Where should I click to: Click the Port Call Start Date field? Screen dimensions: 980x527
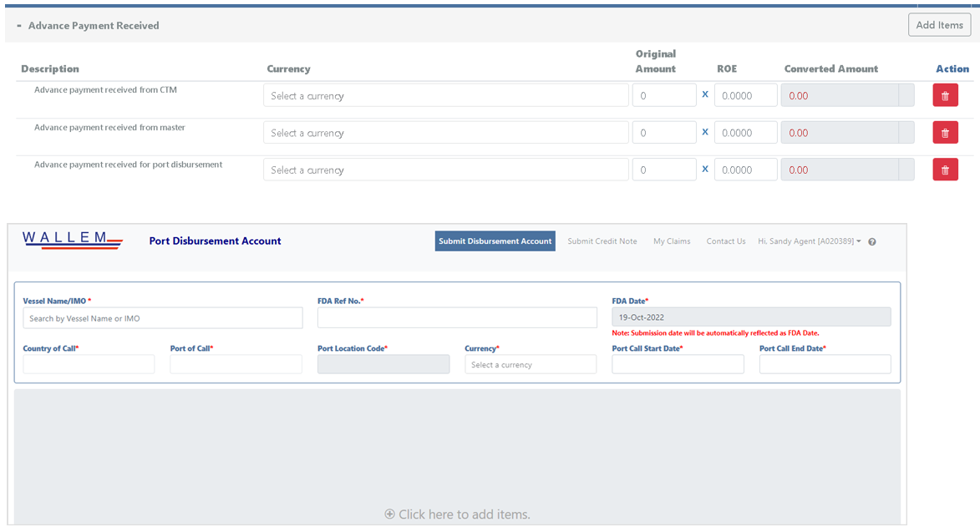pyautogui.click(x=678, y=365)
